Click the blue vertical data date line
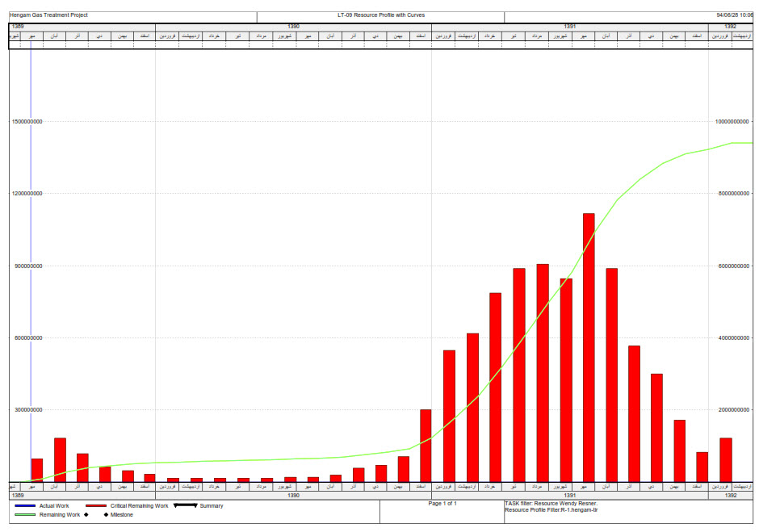 click(x=31, y=242)
